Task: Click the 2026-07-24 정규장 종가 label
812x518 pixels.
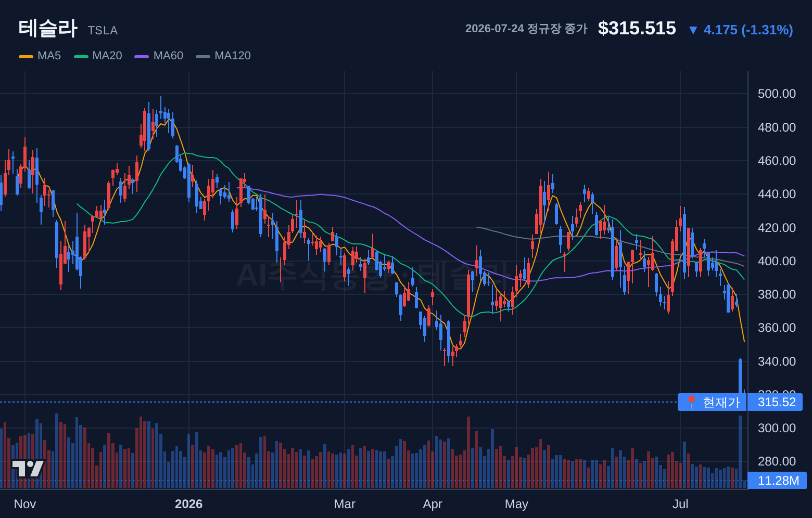Action: point(526,29)
